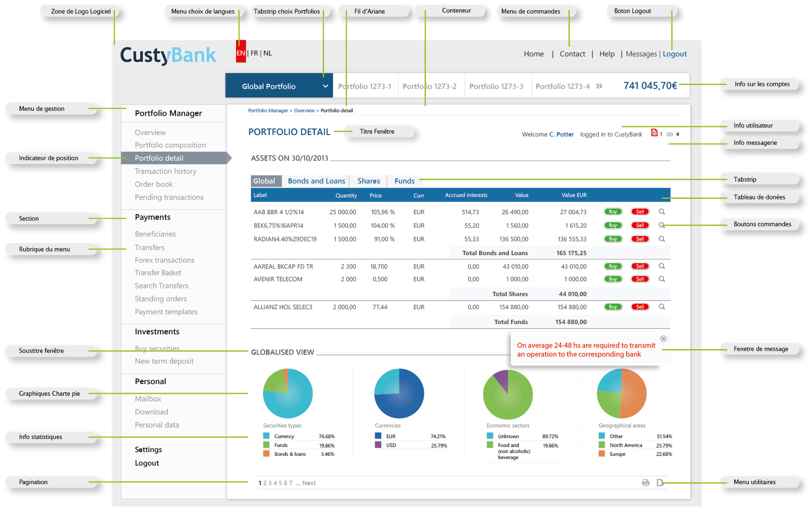The width and height of the screenshot is (812, 514).
Task: Click Buy button for BEK6,75%16APR14
Action: 613,225
